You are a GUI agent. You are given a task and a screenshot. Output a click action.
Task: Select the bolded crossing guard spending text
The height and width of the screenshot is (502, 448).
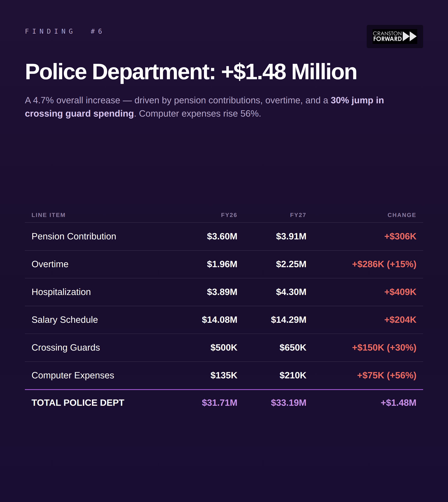click(x=79, y=113)
